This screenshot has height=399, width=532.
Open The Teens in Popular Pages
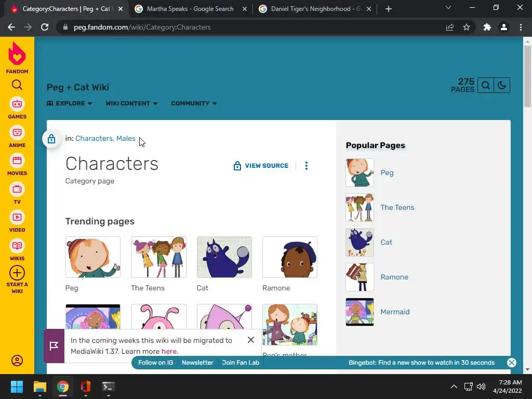397,207
